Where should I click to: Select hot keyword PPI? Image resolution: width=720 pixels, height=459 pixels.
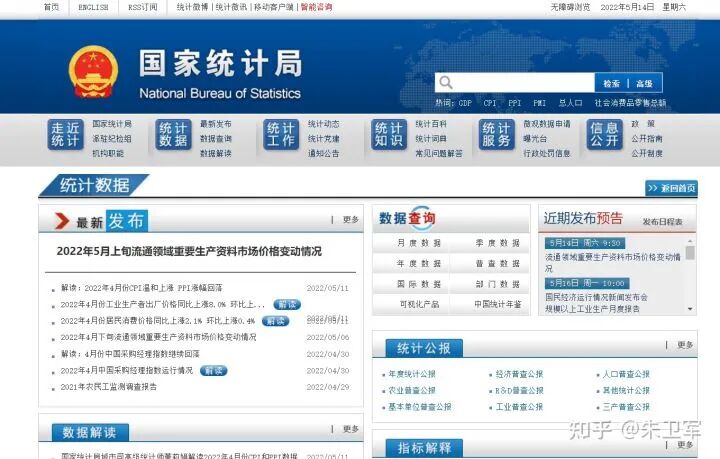[x=515, y=103]
